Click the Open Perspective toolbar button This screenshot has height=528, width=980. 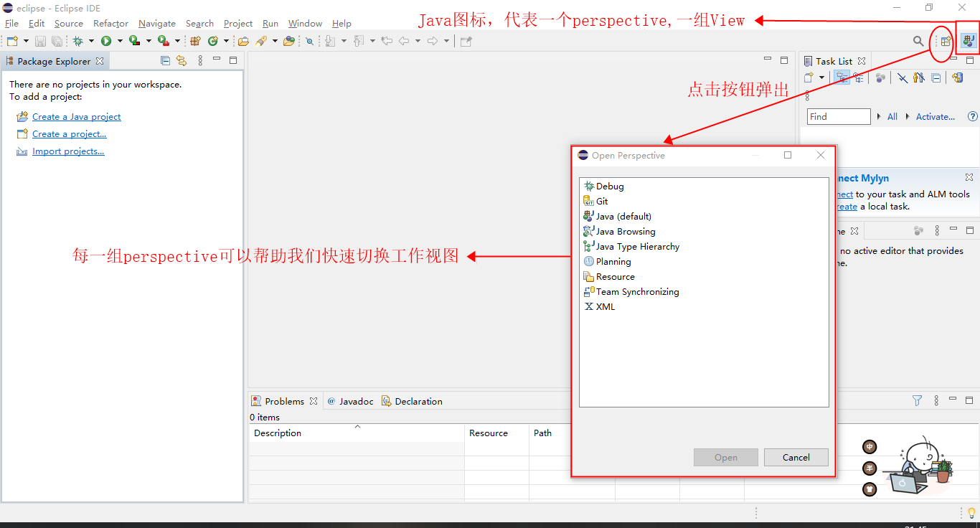(946, 41)
